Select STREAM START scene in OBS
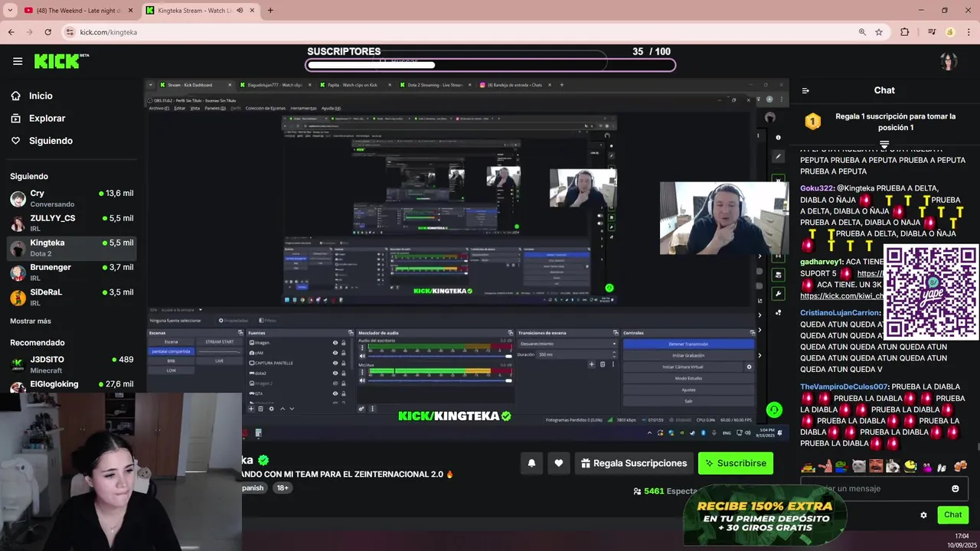Viewport: 980px width, 551px height. (x=220, y=342)
